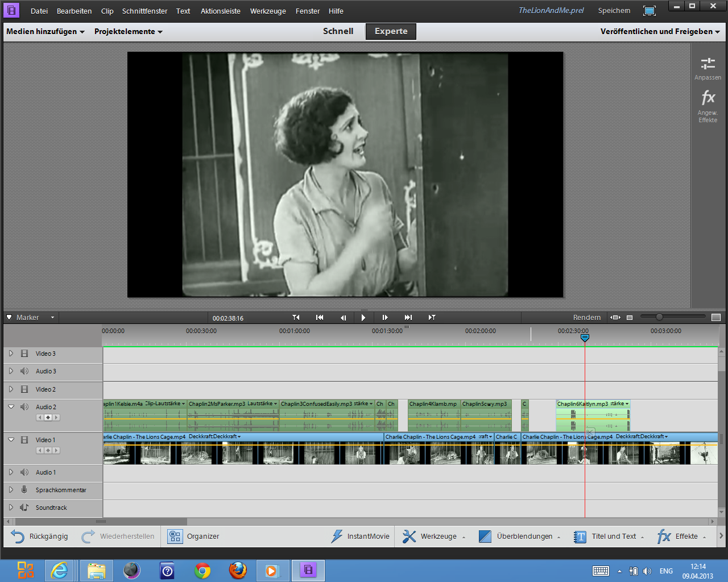The width and height of the screenshot is (728, 582).
Task: Expand the Sprachkommentar track
Action: [11, 490]
